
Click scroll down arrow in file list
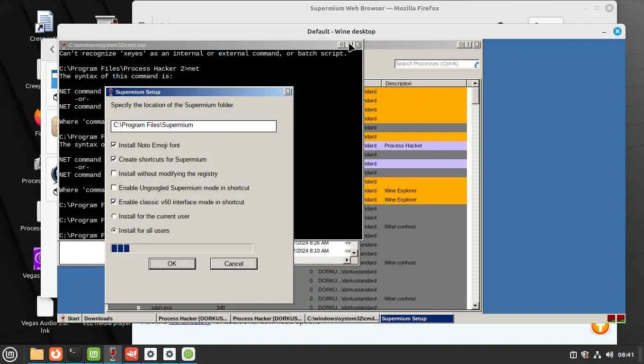coord(354,253)
